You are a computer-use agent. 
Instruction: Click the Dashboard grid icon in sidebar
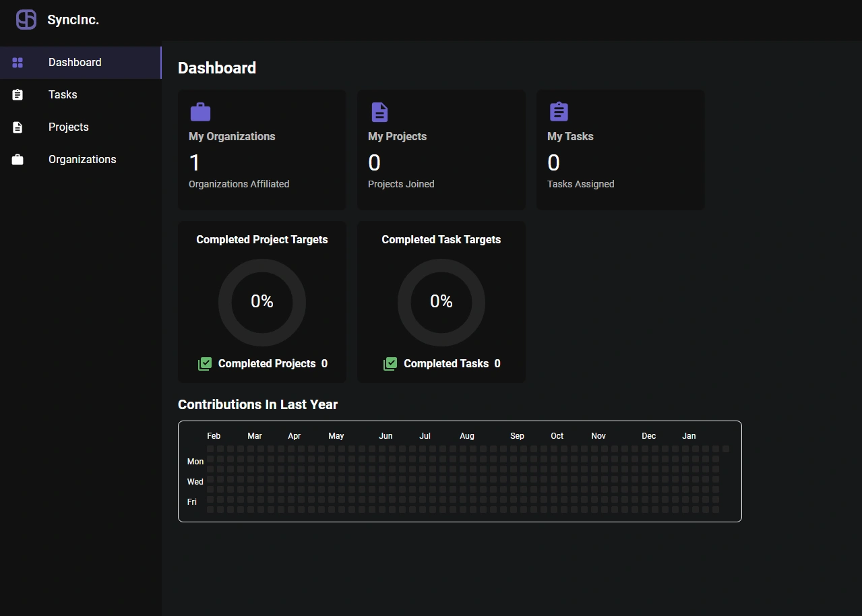click(x=18, y=63)
